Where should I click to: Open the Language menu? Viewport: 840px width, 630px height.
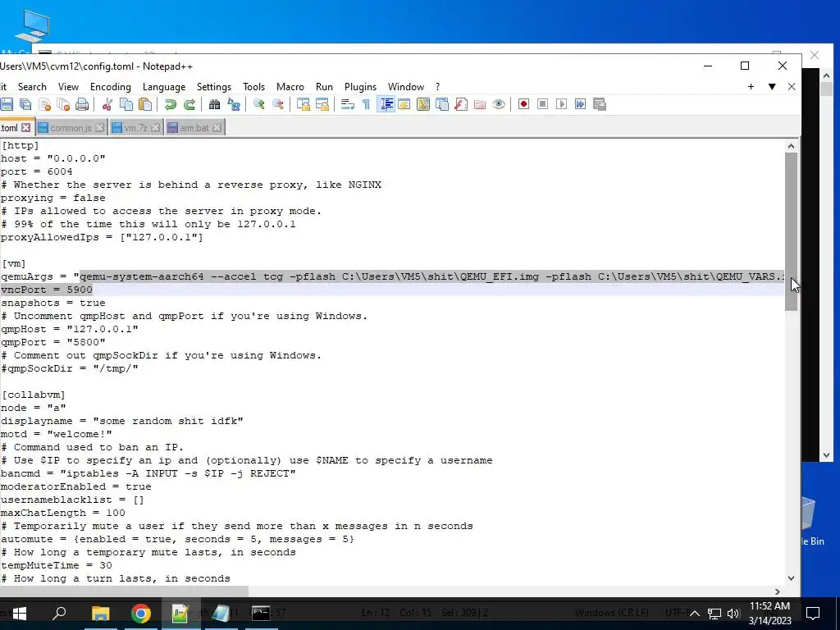point(164,87)
